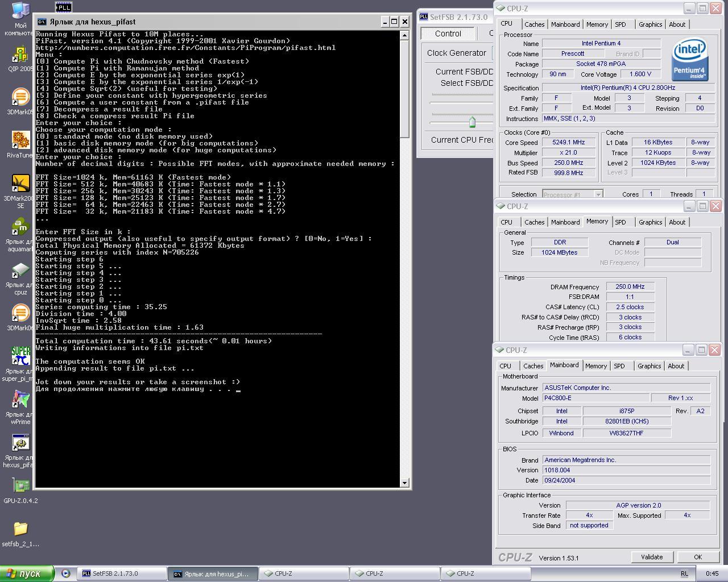Click the Code Name value Prescott
This screenshot has width=728, height=582.
coord(573,53)
